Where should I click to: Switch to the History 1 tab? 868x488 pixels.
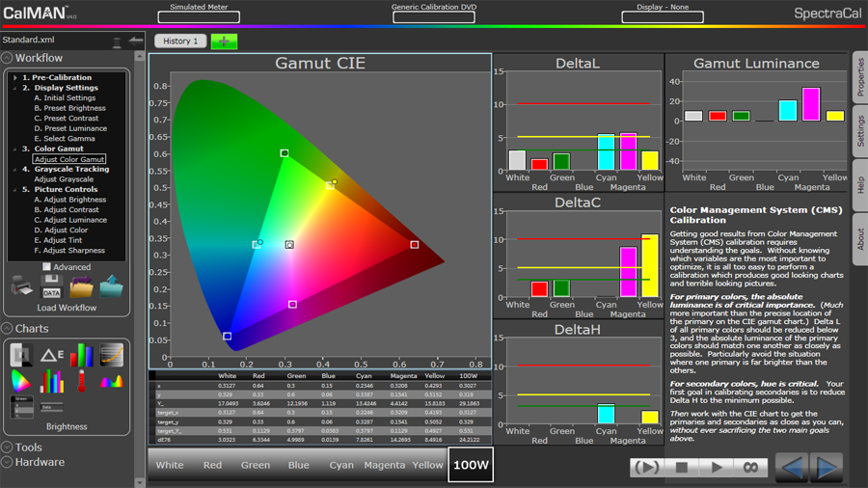[x=180, y=41]
